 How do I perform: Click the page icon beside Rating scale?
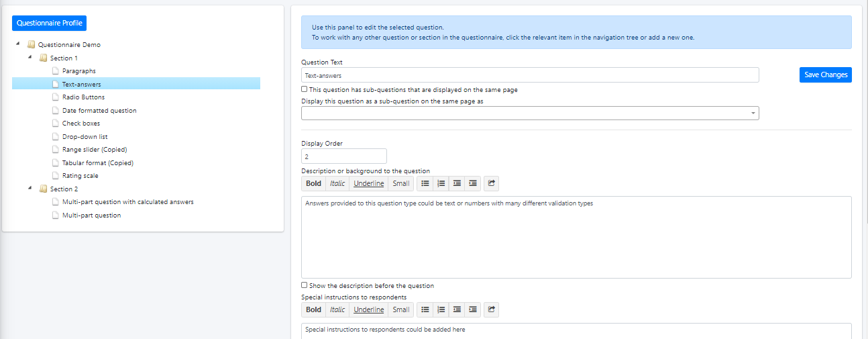click(x=56, y=176)
